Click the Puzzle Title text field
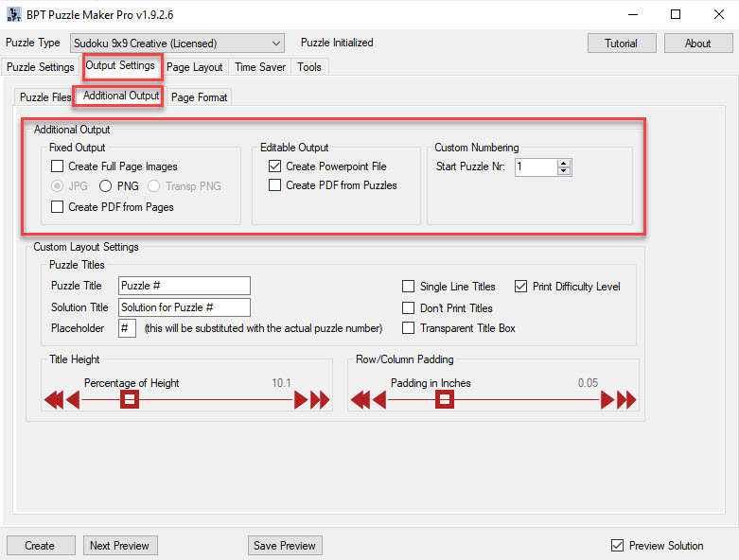 pos(185,287)
